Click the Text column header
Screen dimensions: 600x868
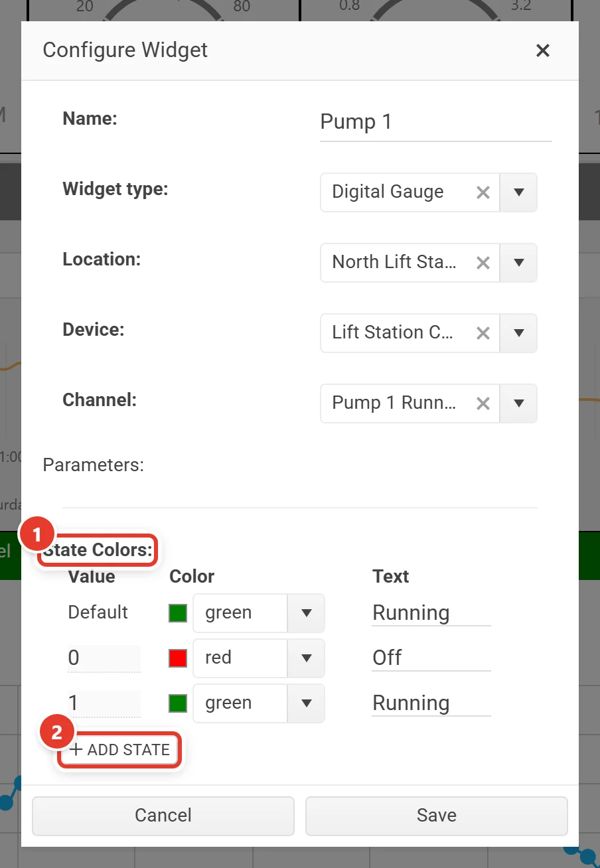pyautogui.click(x=391, y=576)
